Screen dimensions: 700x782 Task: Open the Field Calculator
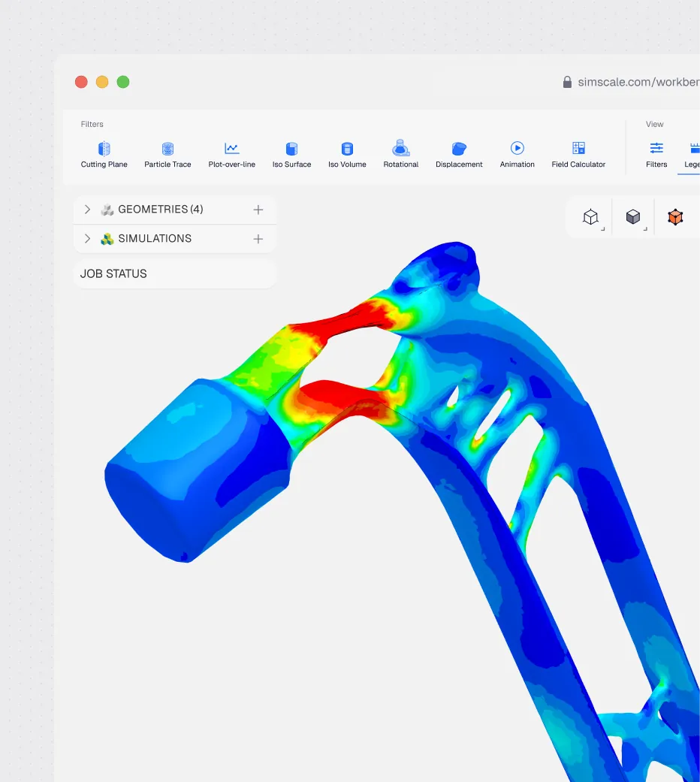pos(578,155)
